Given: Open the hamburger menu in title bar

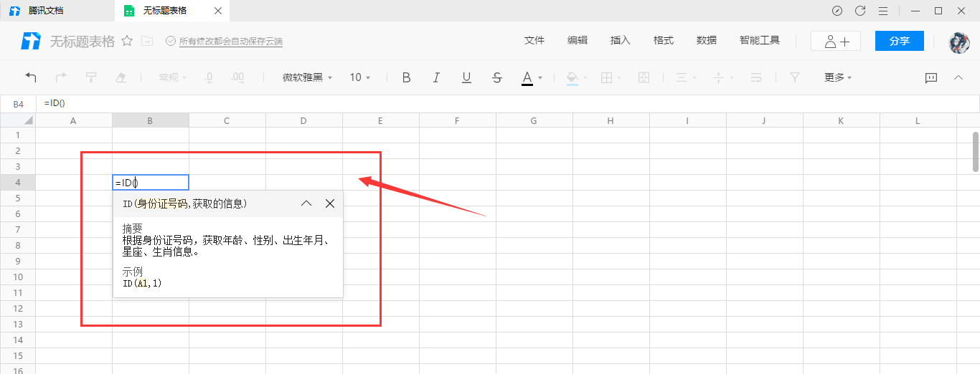Looking at the screenshot, I should 883,11.
